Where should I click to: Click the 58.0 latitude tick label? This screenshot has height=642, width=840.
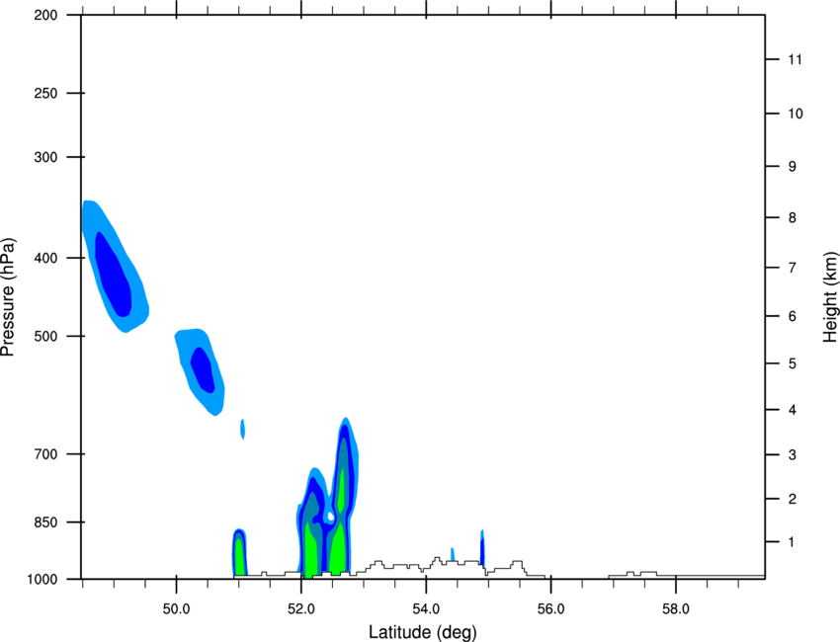676,609
